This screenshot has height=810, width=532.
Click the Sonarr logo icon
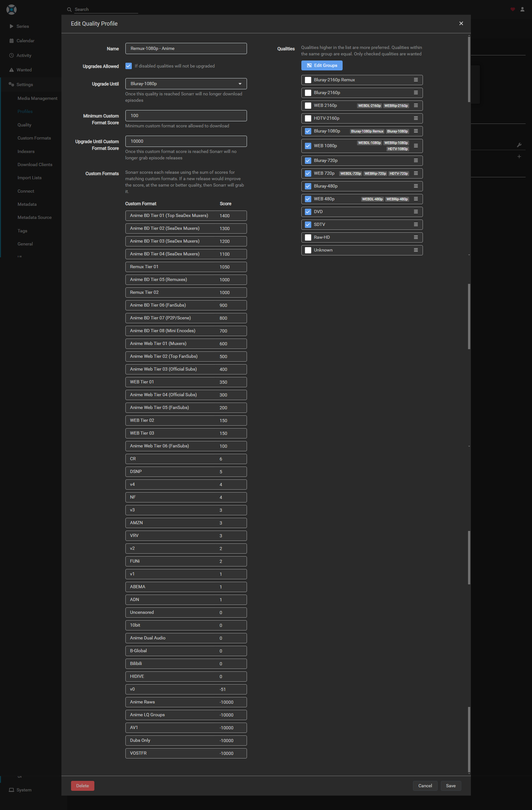tap(11, 10)
